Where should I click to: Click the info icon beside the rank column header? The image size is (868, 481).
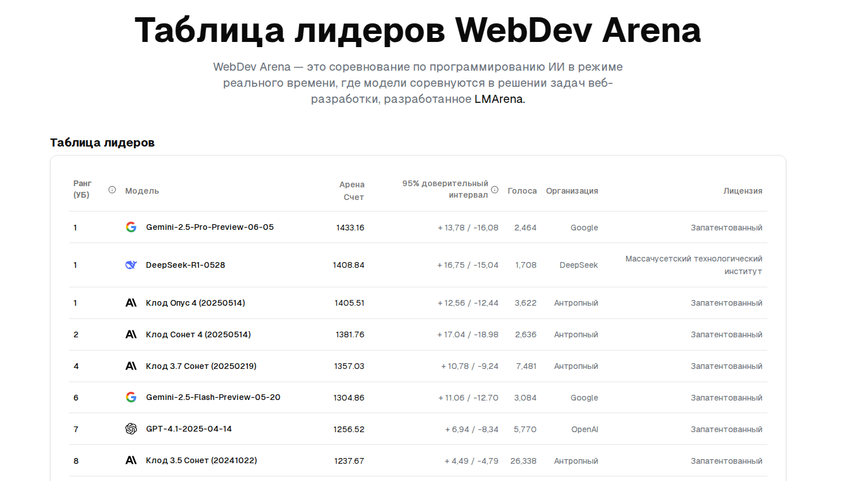(x=112, y=190)
